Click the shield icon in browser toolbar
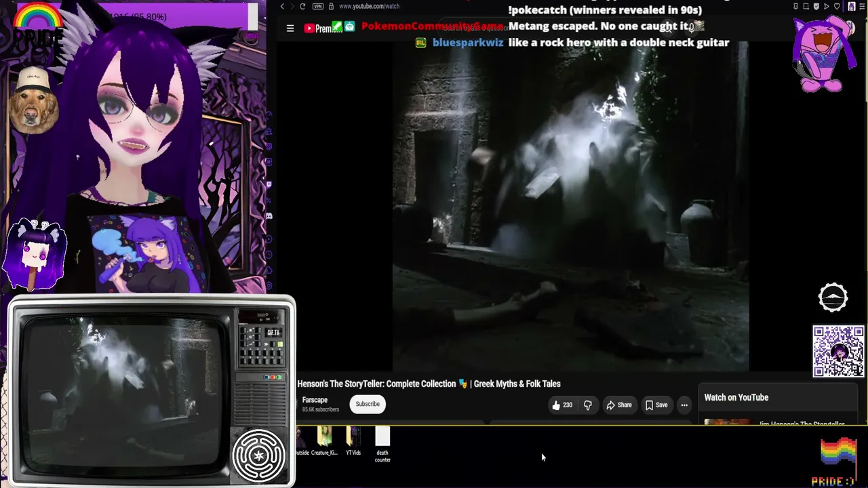 click(817, 7)
